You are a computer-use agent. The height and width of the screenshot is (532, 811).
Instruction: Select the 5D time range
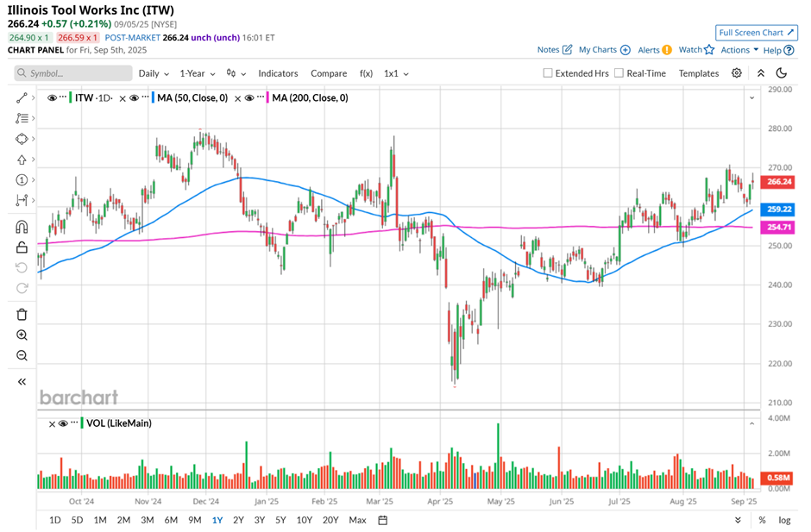point(77,520)
